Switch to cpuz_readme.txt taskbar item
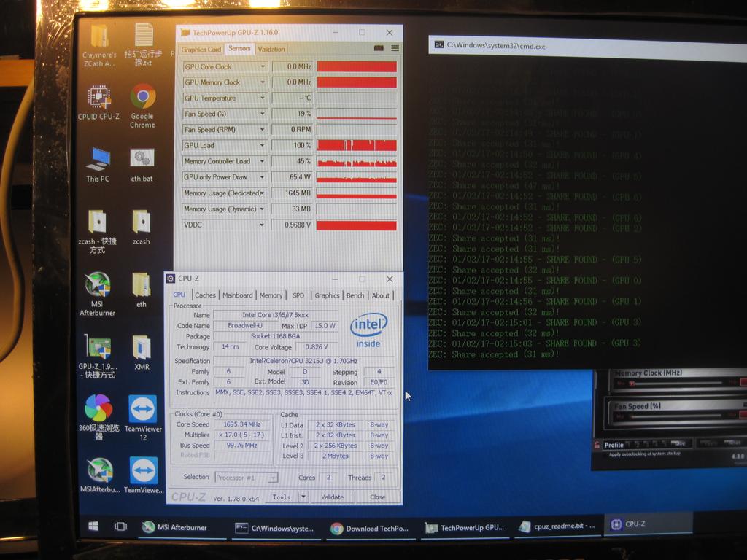Screen dimensions: 747x560 [x=557, y=526]
